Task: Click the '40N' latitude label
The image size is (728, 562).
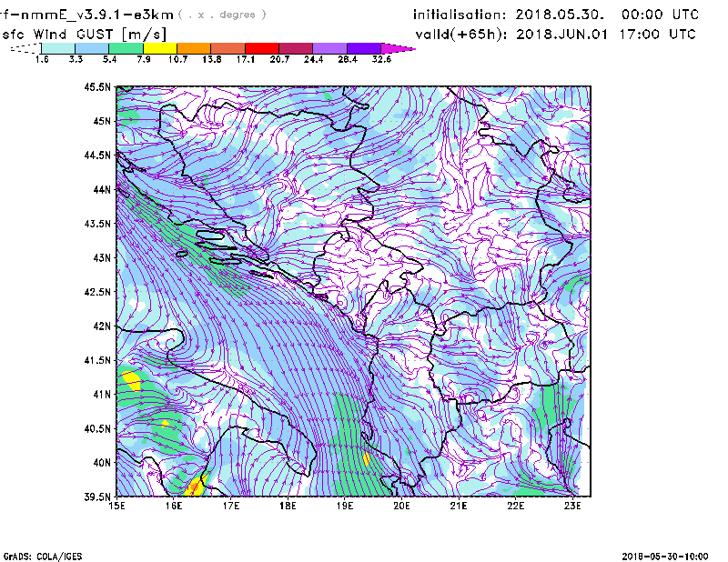Action: (102, 463)
